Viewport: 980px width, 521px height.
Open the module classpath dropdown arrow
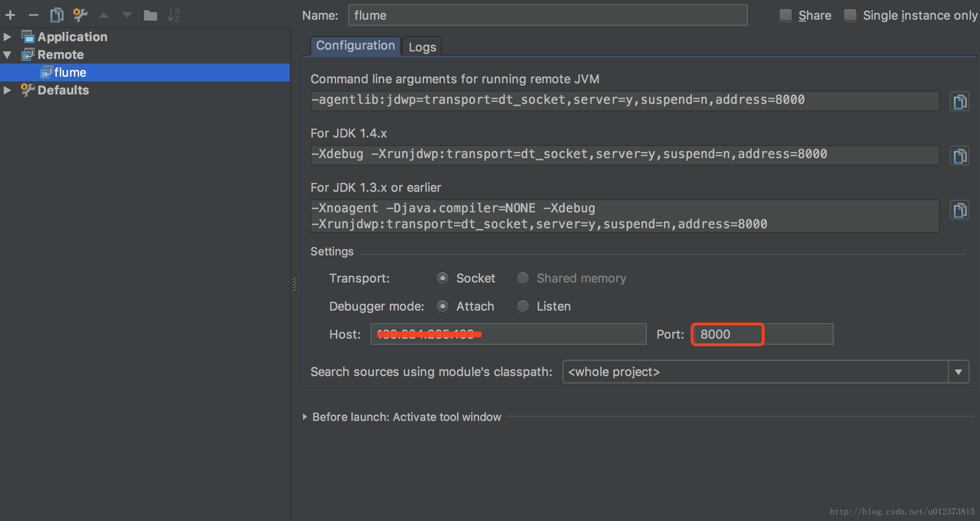pyautogui.click(x=958, y=372)
